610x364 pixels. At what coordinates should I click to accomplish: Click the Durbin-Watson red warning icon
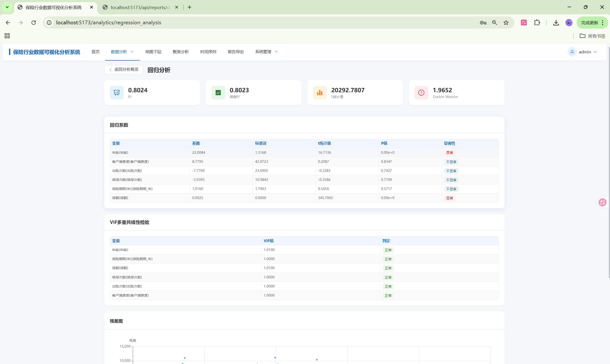tap(421, 93)
